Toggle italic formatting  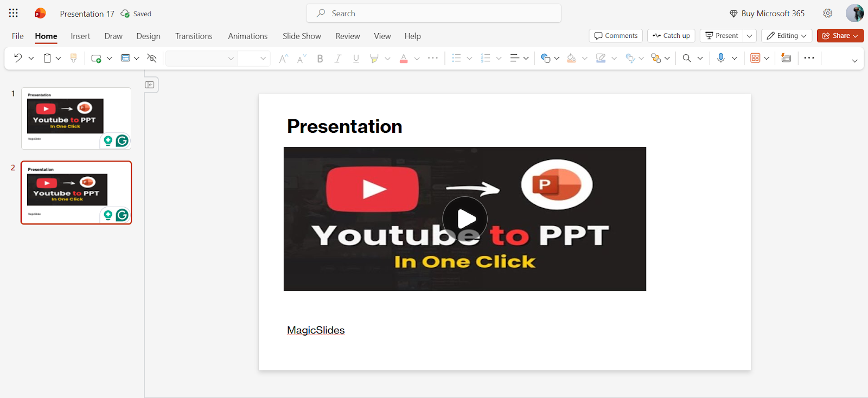338,58
